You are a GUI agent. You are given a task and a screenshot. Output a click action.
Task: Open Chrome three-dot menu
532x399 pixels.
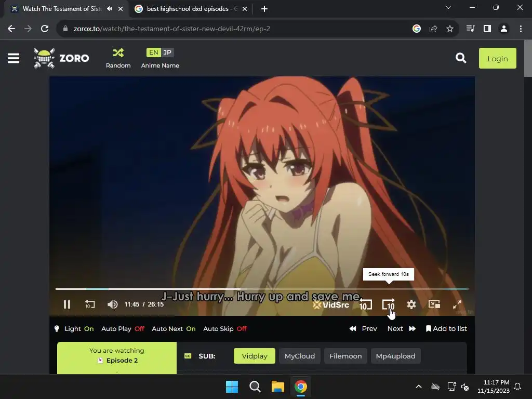click(x=521, y=29)
